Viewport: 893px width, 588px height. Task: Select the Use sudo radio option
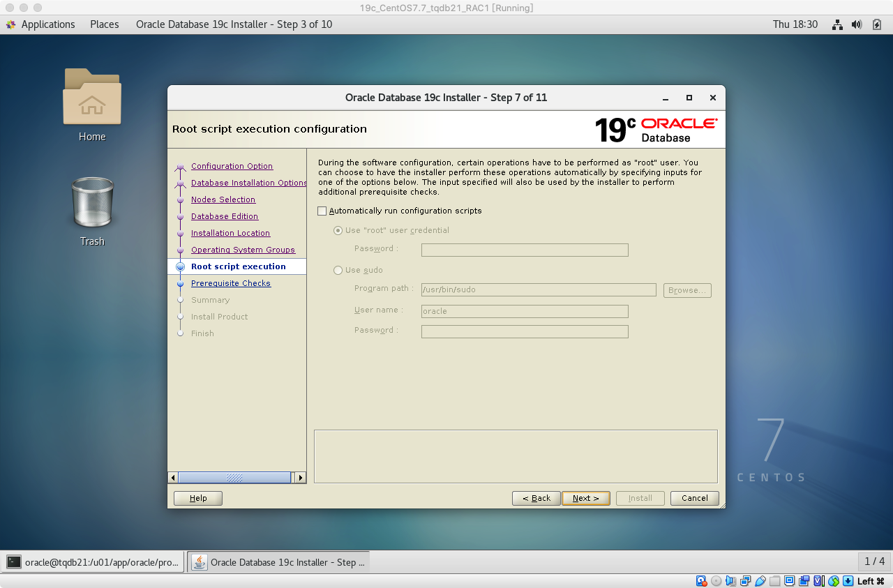[338, 270]
